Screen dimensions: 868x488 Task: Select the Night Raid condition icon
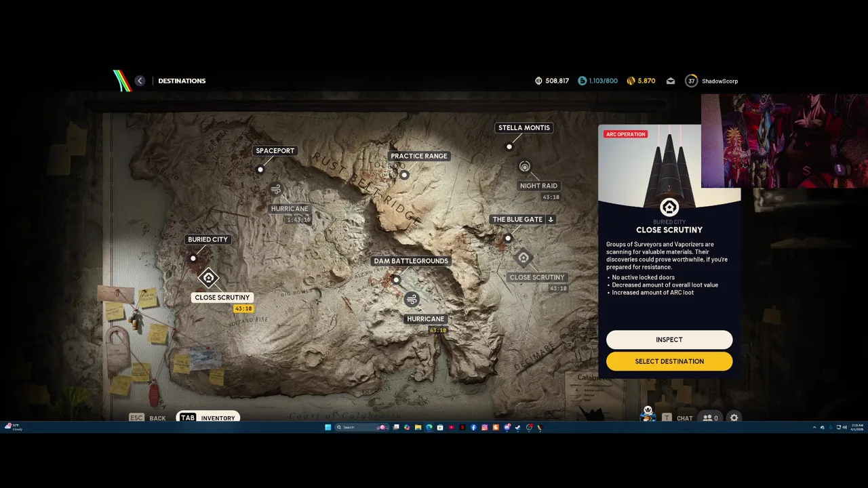(524, 167)
